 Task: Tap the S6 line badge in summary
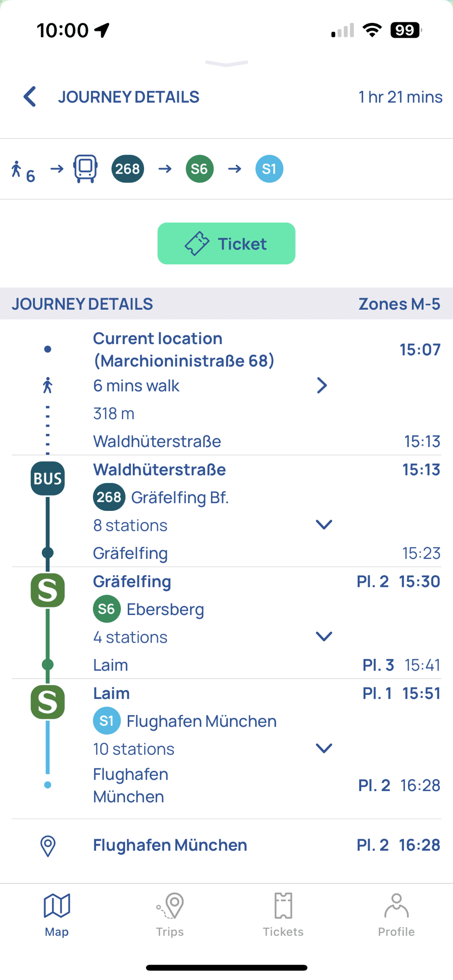click(x=199, y=168)
